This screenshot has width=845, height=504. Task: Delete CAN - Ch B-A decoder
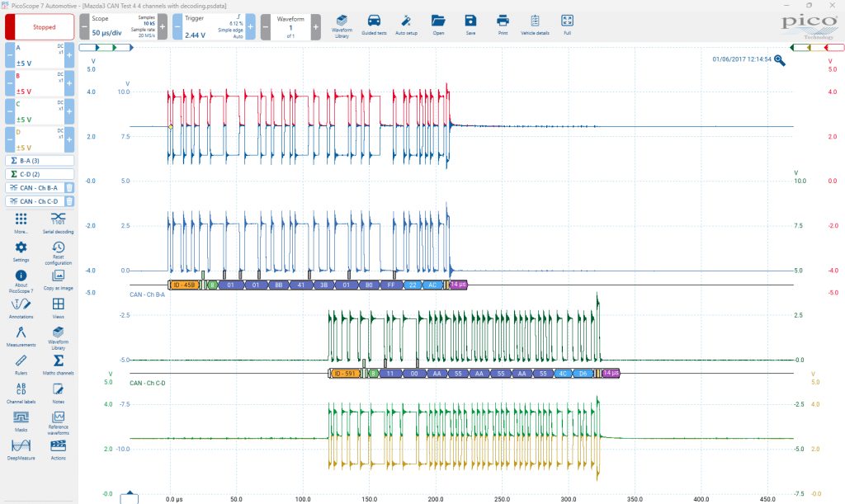tap(69, 187)
